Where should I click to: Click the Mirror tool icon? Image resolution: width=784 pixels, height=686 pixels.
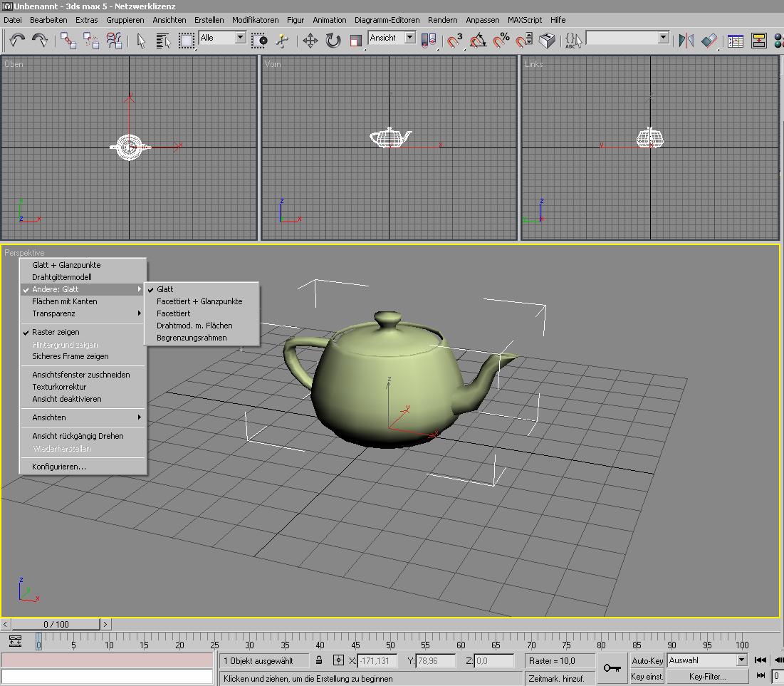coord(686,41)
